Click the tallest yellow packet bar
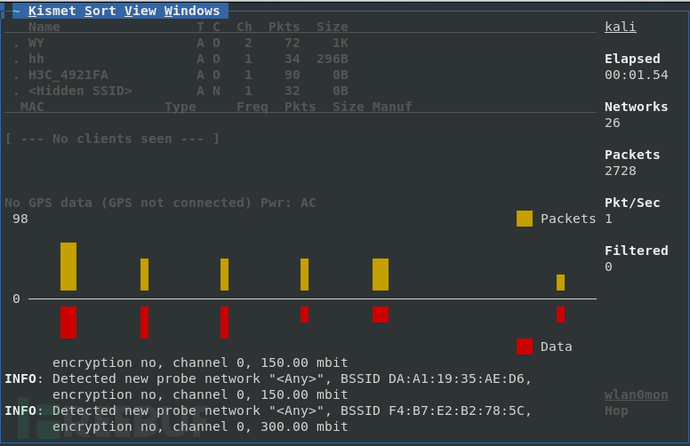The height and width of the screenshot is (446, 690). click(x=68, y=267)
